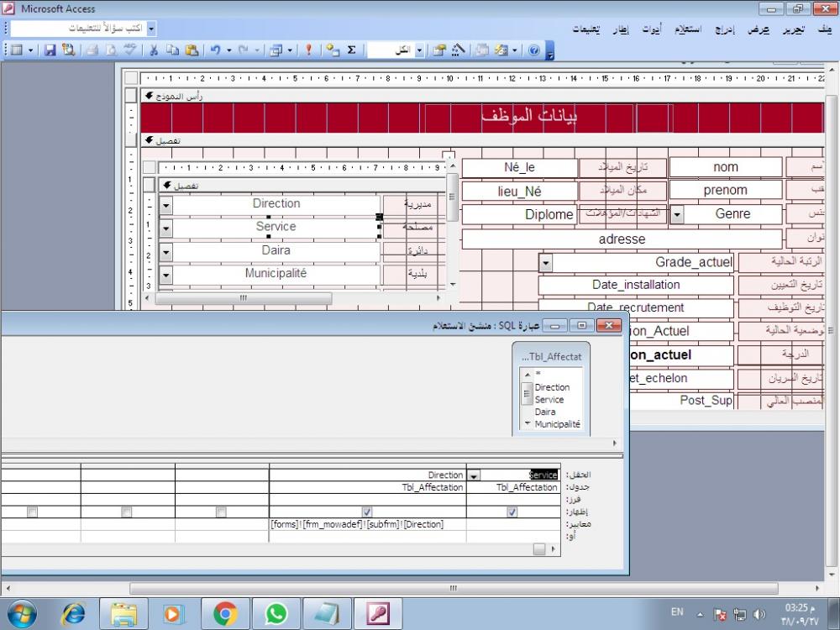The height and width of the screenshot is (630, 840).
Task: Open the إطار menu
Action: point(621,29)
